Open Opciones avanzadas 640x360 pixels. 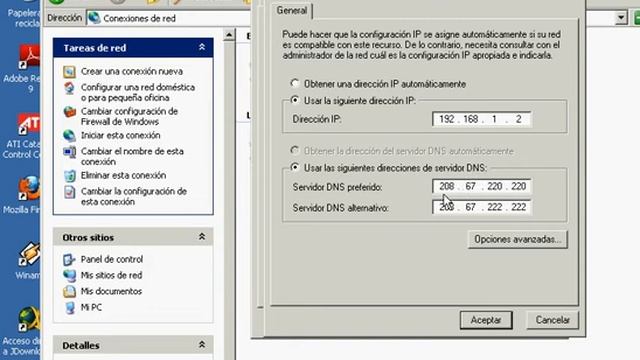tap(518, 239)
